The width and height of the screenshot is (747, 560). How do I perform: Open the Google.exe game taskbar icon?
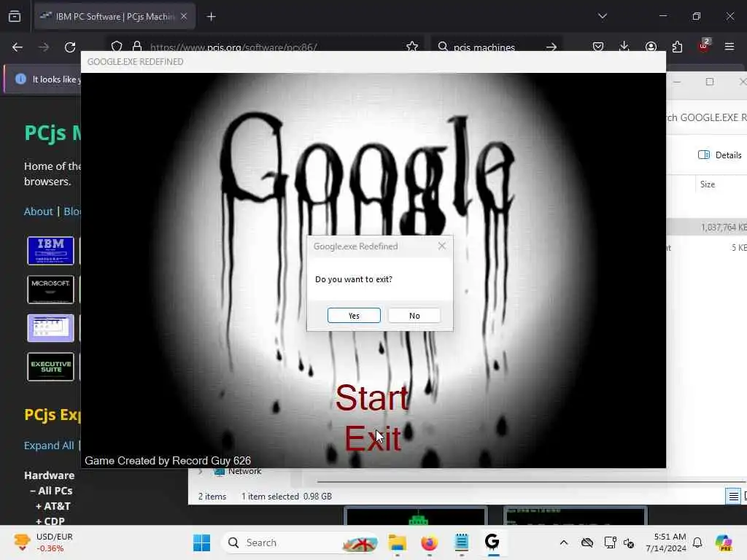pos(492,542)
